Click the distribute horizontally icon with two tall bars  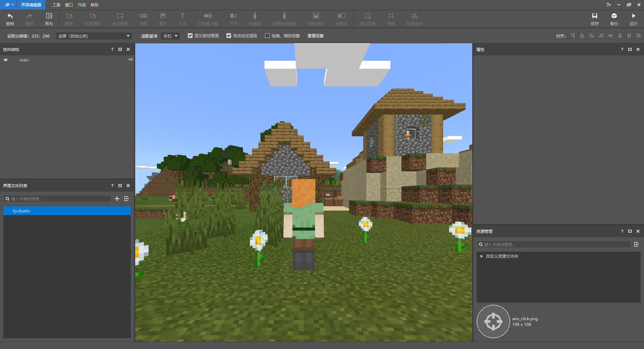click(x=629, y=36)
